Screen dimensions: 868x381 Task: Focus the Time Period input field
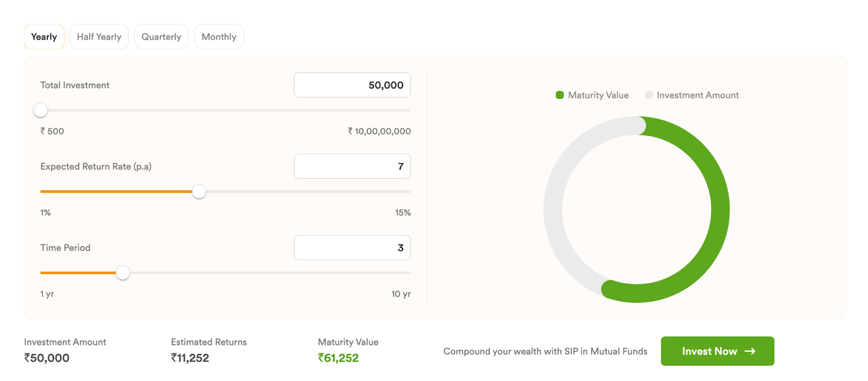(352, 247)
